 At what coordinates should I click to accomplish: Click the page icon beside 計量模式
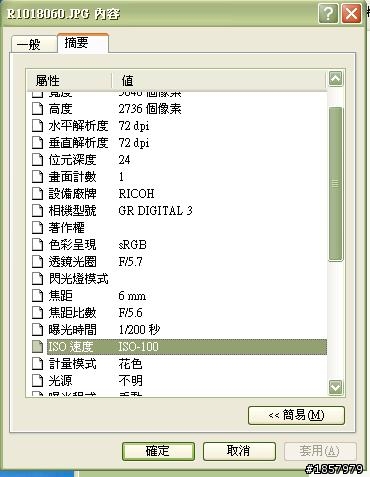[37, 364]
